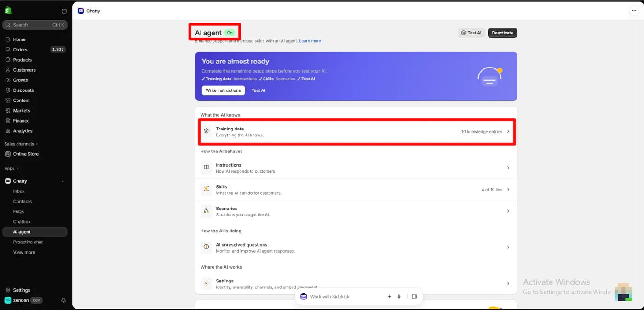Click the green 'On' status badge

coord(230,33)
